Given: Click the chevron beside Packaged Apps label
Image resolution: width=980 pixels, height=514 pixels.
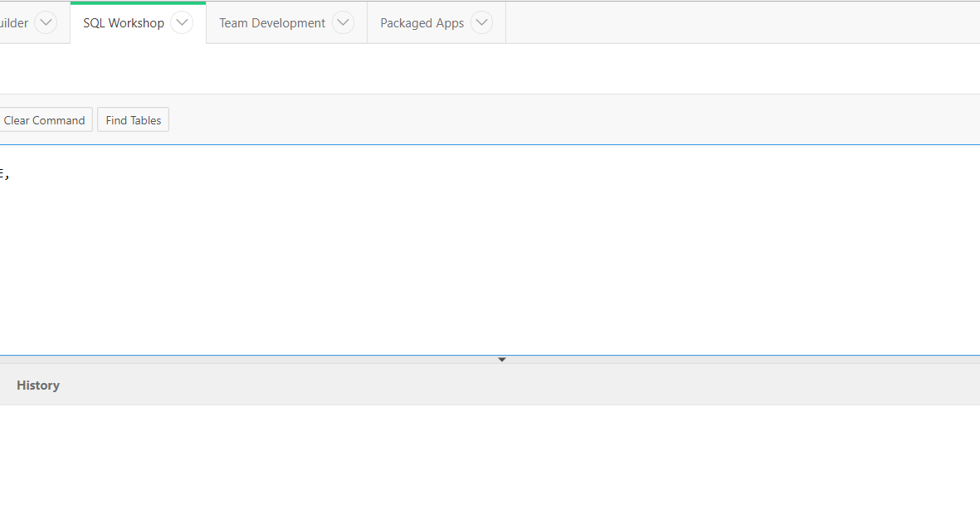Looking at the screenshot, I should (481, 22).
